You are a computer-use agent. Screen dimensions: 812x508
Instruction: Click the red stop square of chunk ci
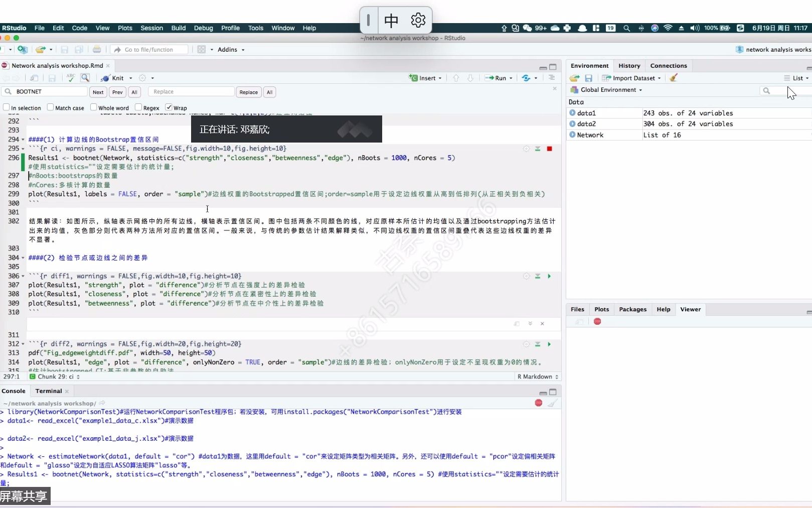[x=549, y=149]
